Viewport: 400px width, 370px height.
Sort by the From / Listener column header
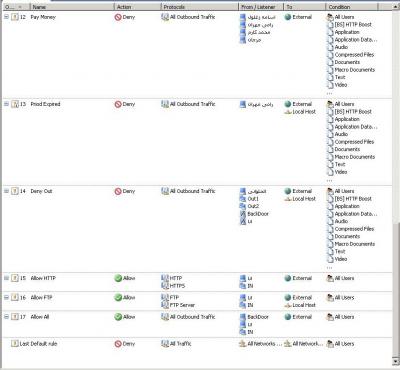[261, 7]
